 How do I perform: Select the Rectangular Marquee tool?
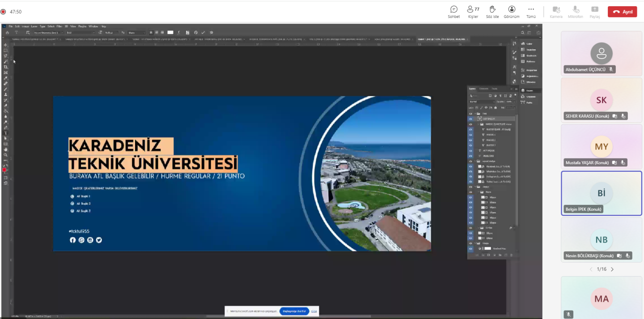click(5, 51)
